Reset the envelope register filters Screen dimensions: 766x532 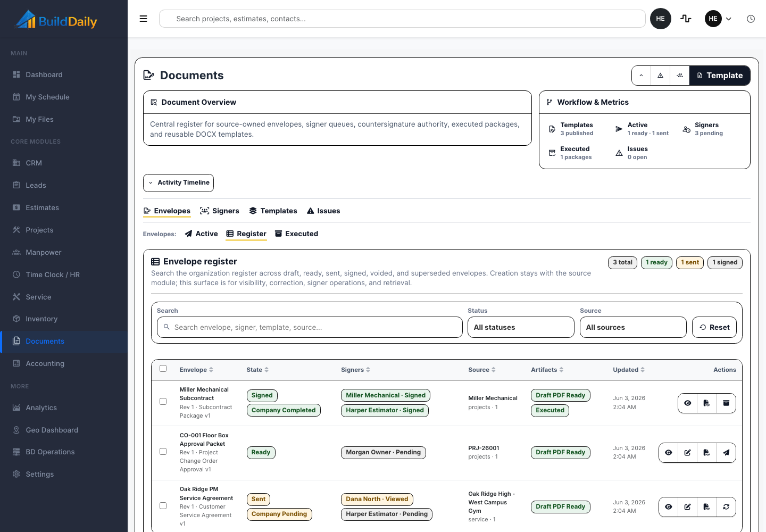click(714, 327)
